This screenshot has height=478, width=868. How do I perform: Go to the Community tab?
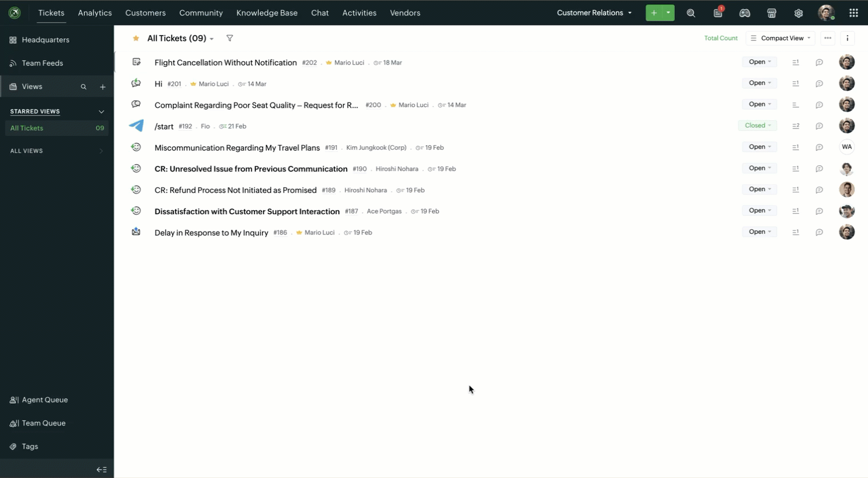pos(201,13)
